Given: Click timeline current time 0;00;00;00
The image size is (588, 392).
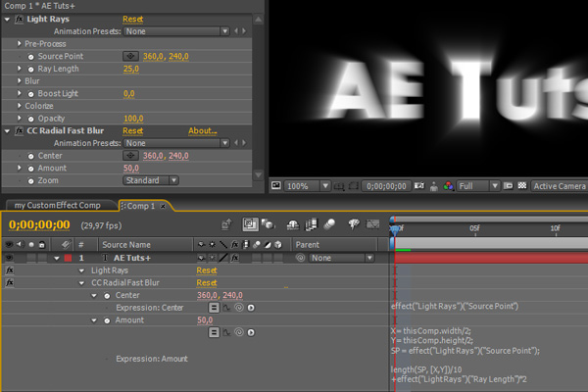Looking at the screenshot, I should [x=39, y=224].
